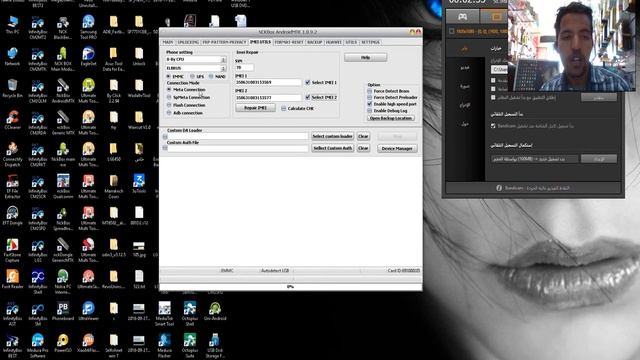640x360 pixels.
Task: Launch the NCK BOX Main Module shortcut
Action: coord(63,59)
